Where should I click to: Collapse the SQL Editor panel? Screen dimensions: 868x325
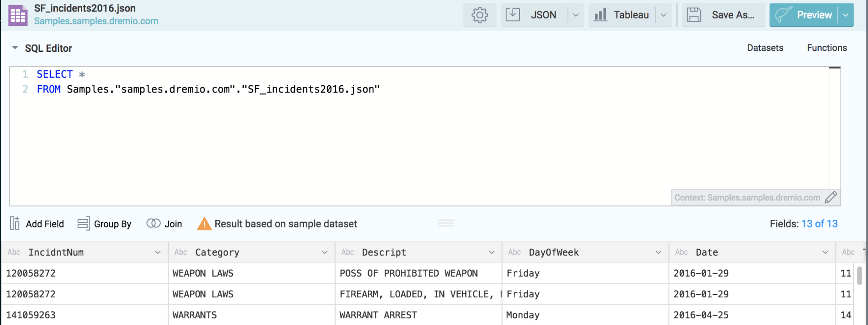click(x=15, y=48)
